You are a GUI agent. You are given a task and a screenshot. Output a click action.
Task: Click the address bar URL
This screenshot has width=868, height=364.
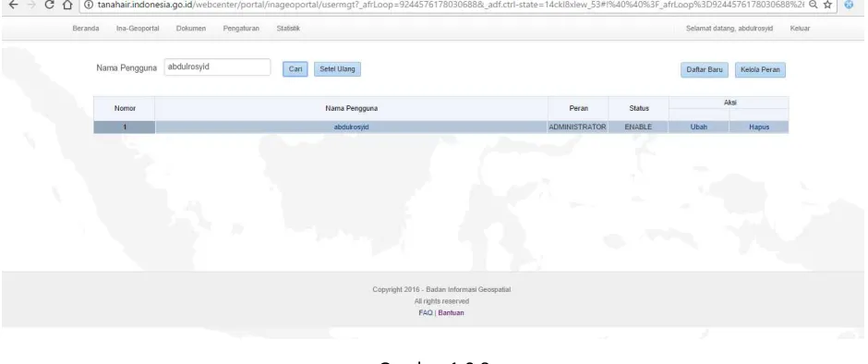tap(451, 5)
